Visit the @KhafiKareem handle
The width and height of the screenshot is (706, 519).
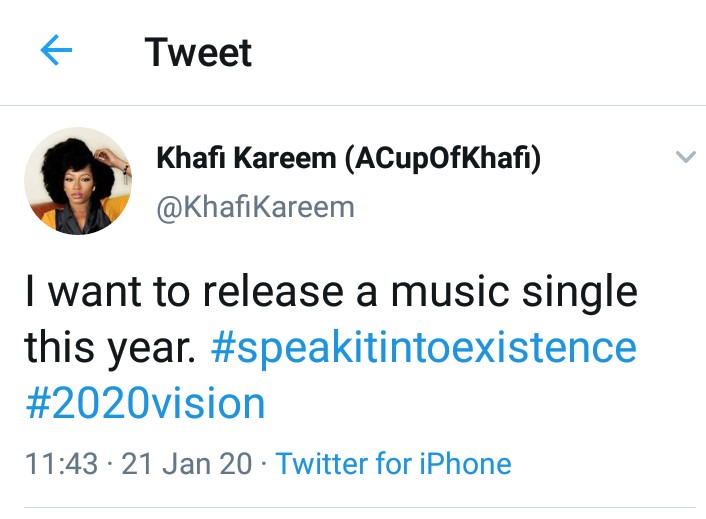(255, 207)
